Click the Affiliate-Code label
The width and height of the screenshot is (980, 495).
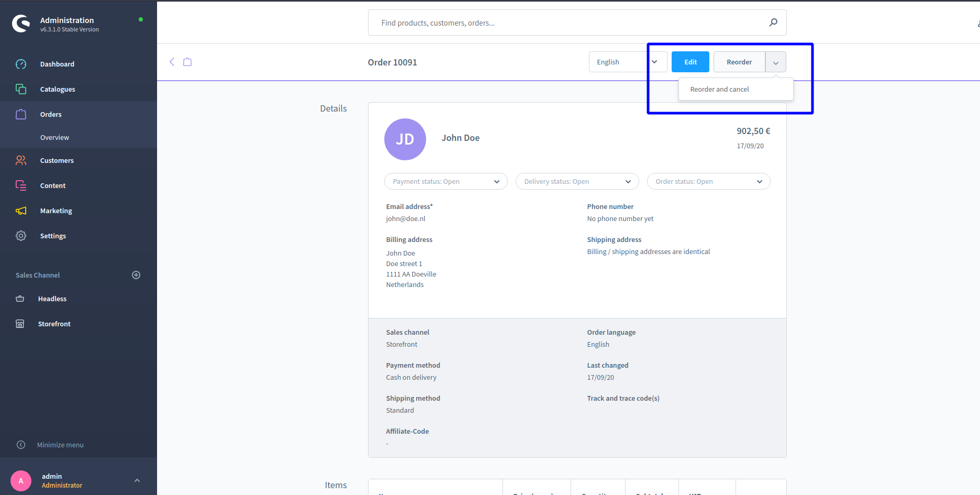(407, 431)
